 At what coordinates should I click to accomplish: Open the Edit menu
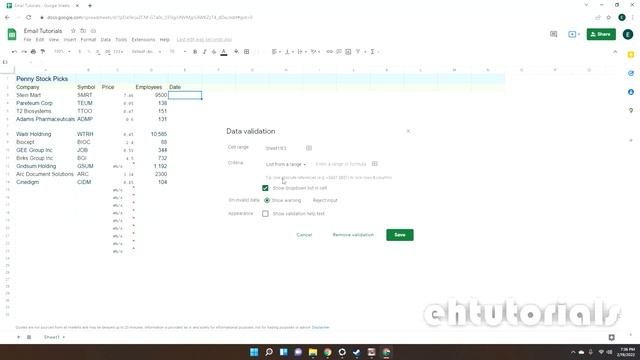click(x=40, y=40)
